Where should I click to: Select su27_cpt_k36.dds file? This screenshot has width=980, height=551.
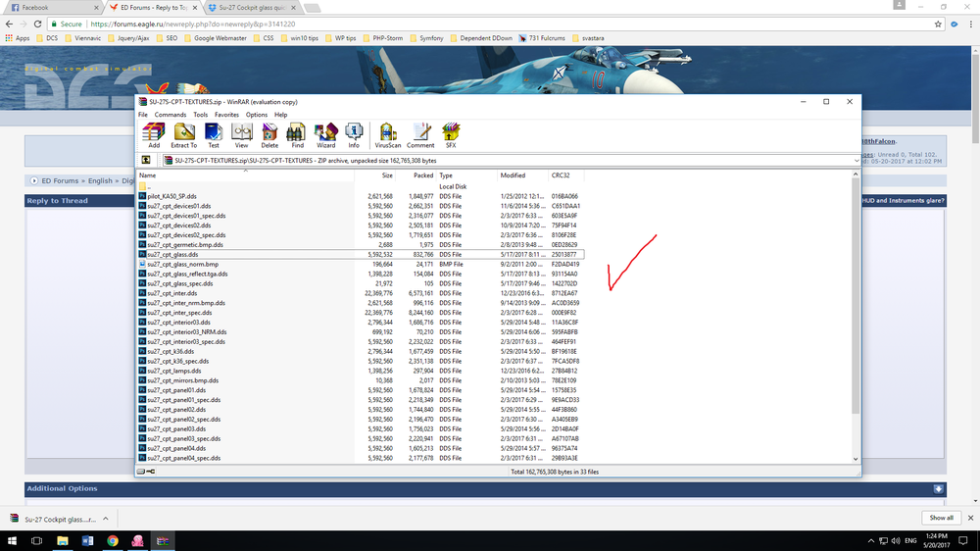click(x=171, y=352)
